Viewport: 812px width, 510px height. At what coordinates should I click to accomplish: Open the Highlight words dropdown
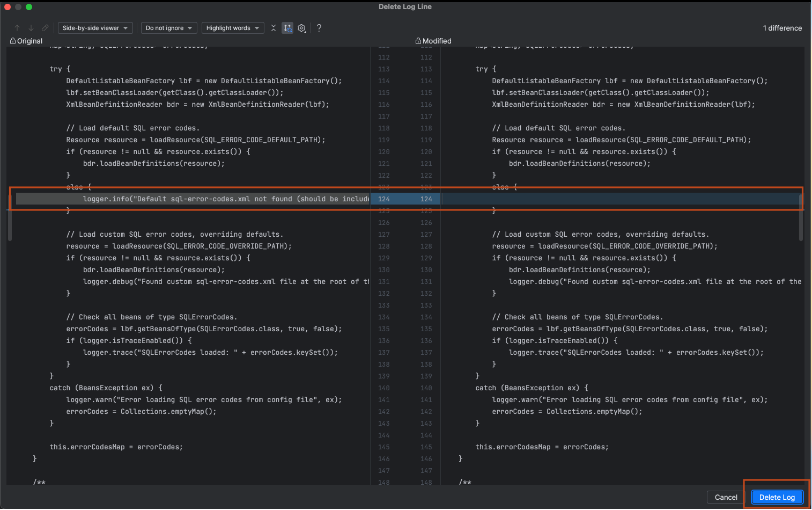click(x=233, y=28)
